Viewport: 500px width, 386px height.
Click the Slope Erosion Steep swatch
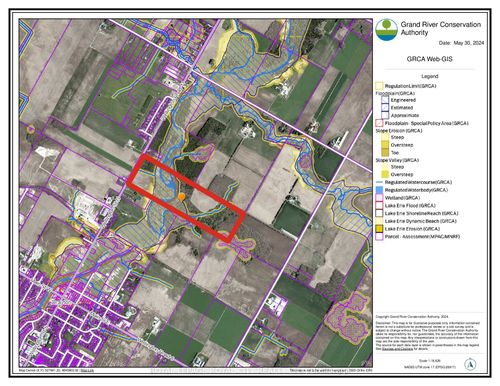pyautogui.click(x=385, y=137)
